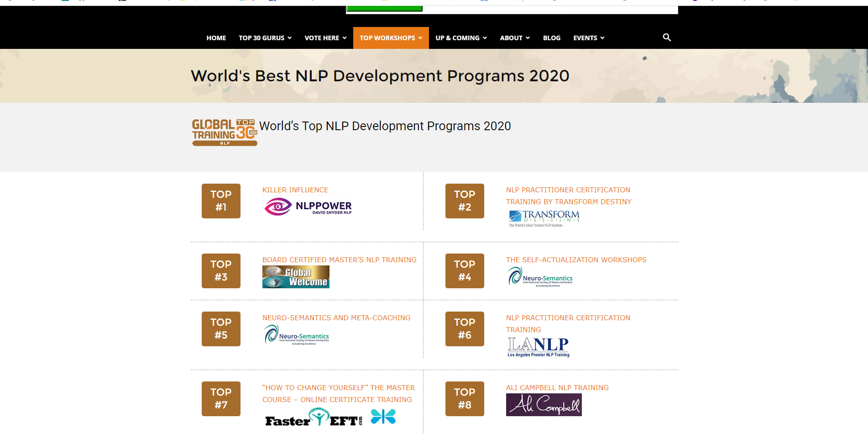The width and height of the screenshot is (868, 434).
Task: Open NLP Practitioner Certification by Transform Destiny link
Action: click(569, 196)
